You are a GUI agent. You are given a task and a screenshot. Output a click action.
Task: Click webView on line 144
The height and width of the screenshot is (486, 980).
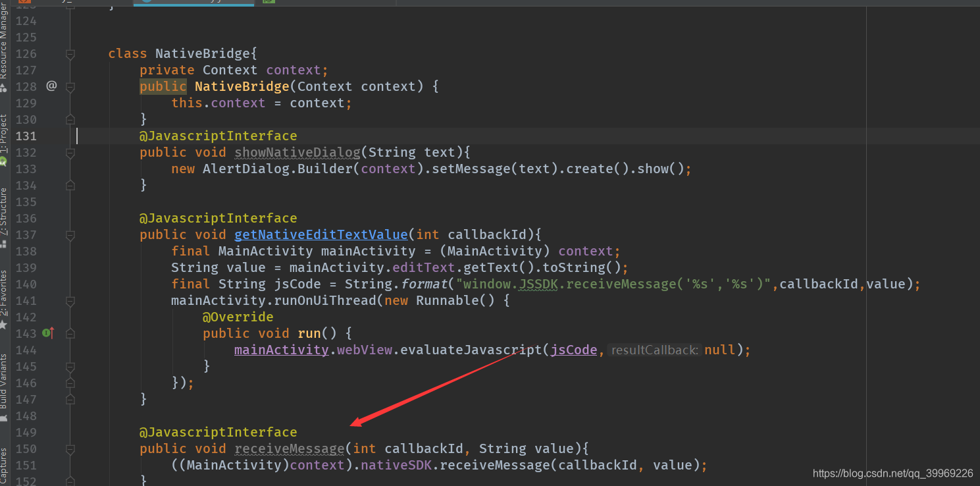[365, 350]
